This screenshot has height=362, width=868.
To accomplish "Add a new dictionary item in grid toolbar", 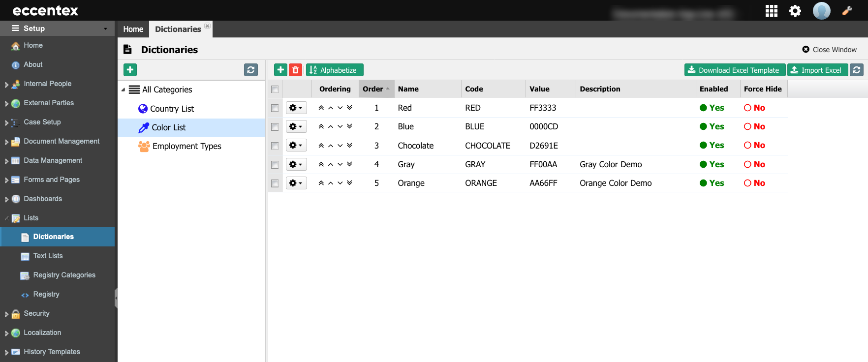I will click(280, 70).
